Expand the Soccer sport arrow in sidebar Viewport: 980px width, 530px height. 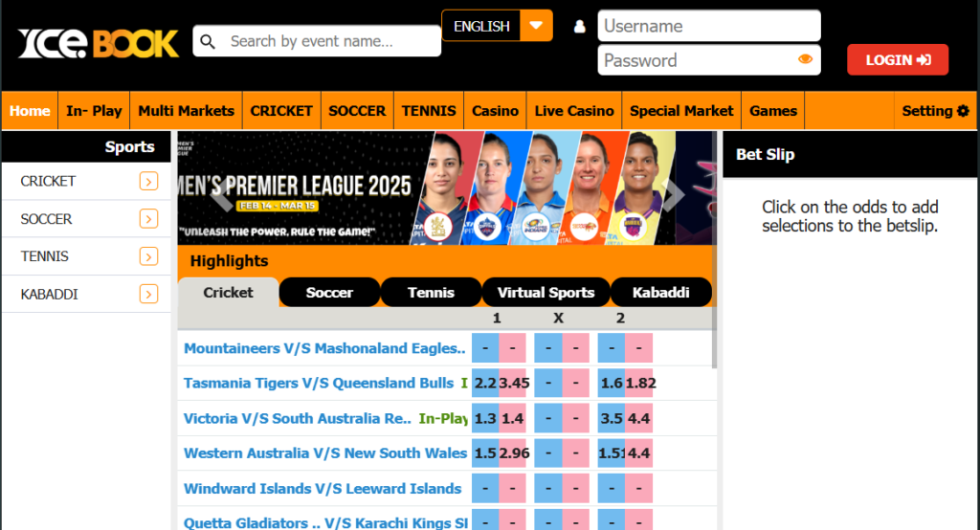click(148, 219)
